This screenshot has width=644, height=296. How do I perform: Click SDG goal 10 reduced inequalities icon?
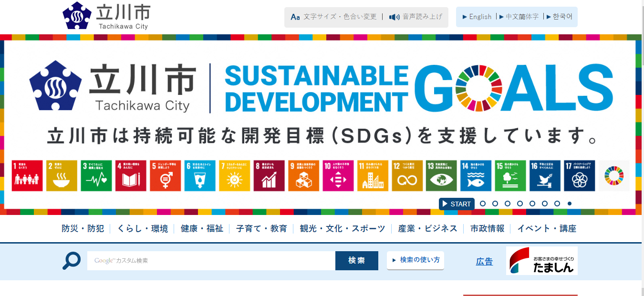click(338, 176)
